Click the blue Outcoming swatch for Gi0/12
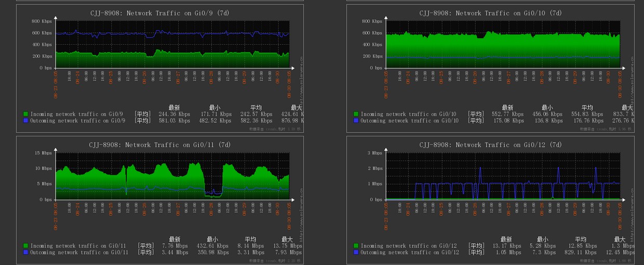This screenshot has width=644, height=265. click(356, 253)
